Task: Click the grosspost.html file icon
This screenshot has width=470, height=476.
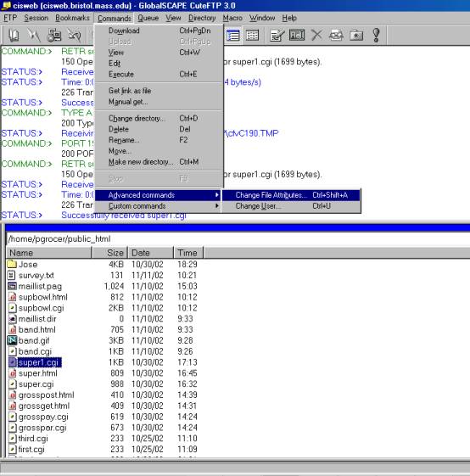Action: click(x=12, y=395)
